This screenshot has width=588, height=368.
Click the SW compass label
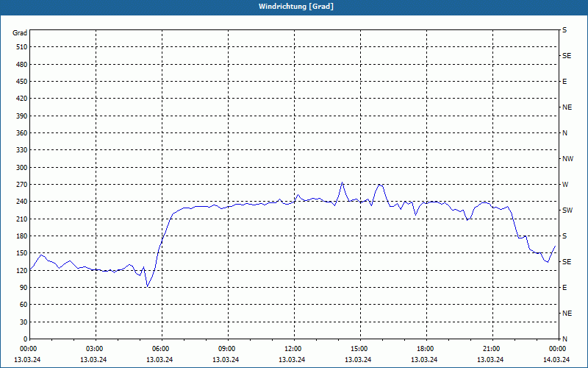(567, 210)
